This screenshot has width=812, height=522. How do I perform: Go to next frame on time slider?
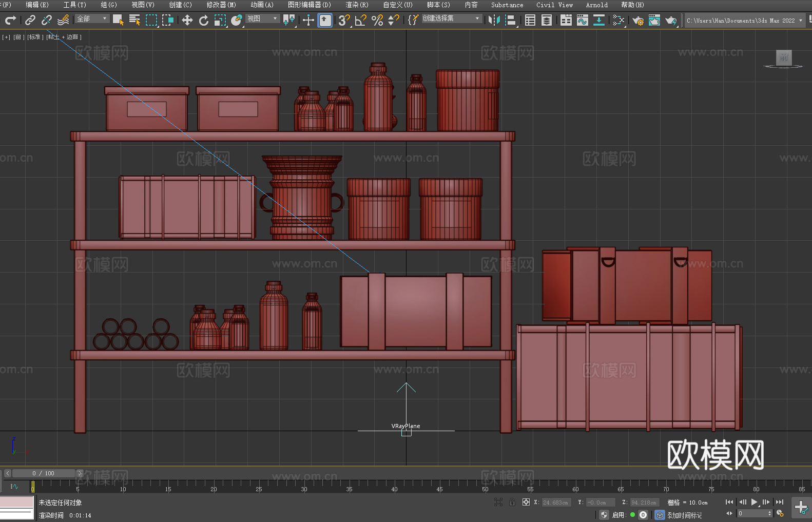pyautogui.click(x=80, y=473)
